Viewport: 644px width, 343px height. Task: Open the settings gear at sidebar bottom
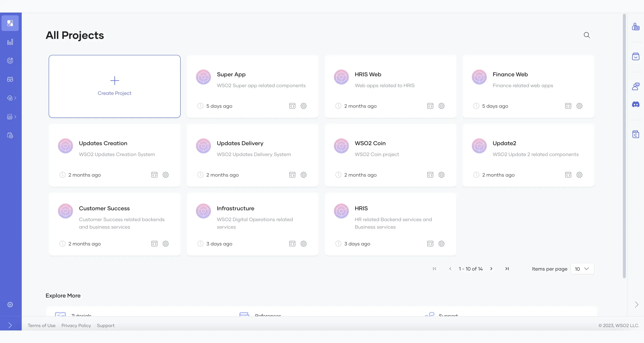[10, 304]
